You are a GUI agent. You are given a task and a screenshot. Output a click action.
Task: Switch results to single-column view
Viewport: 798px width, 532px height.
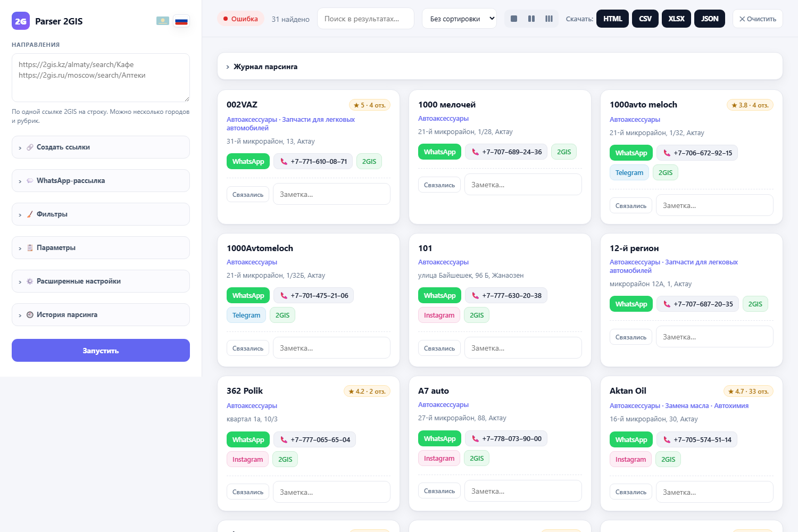point(514,19)
